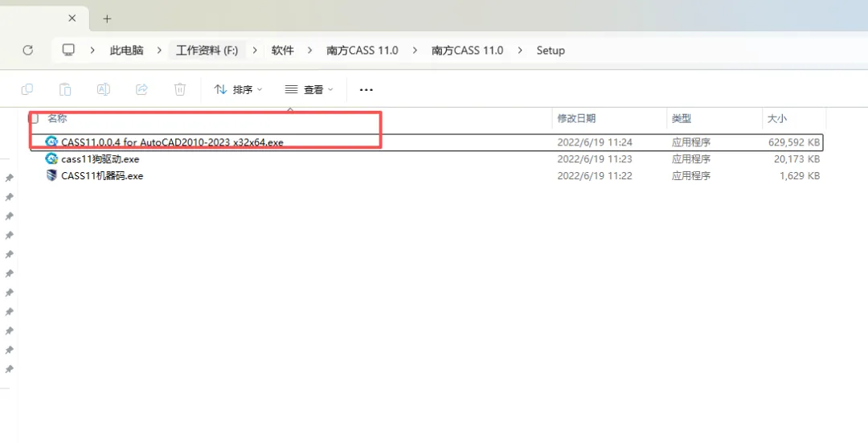Click 应用程序 type of cass11狗驱动.exe

(x=691, y=159)
